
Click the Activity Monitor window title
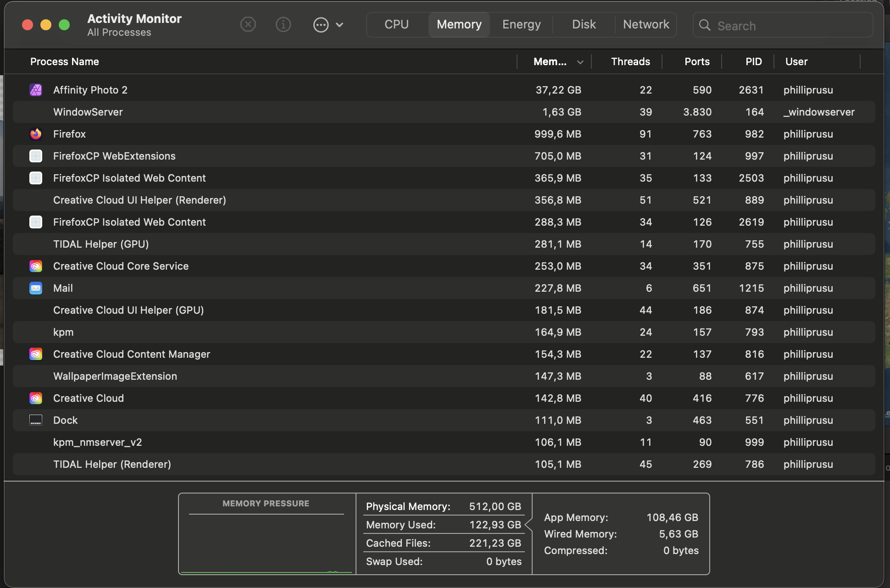coord(134,18)
